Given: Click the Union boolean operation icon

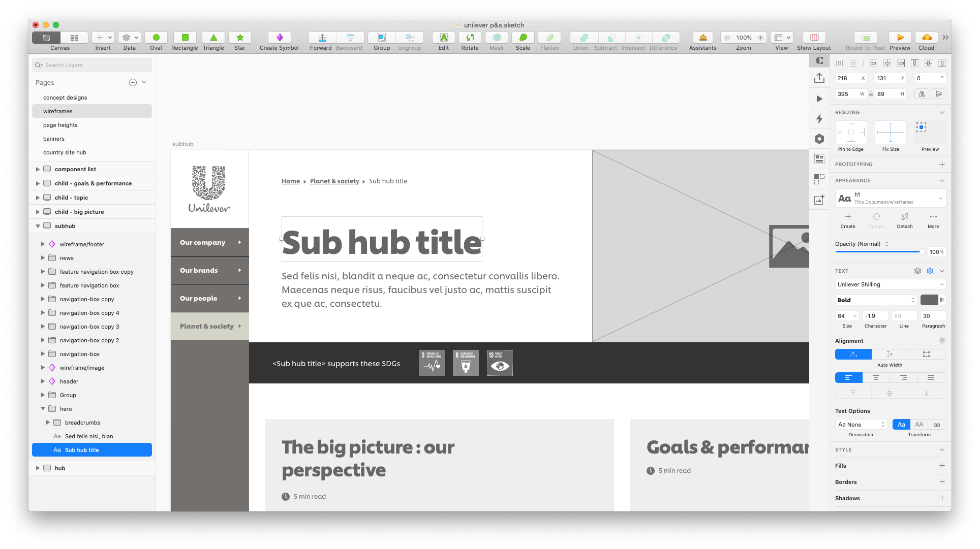Looking at the screenshot, I should click(580, 38).
